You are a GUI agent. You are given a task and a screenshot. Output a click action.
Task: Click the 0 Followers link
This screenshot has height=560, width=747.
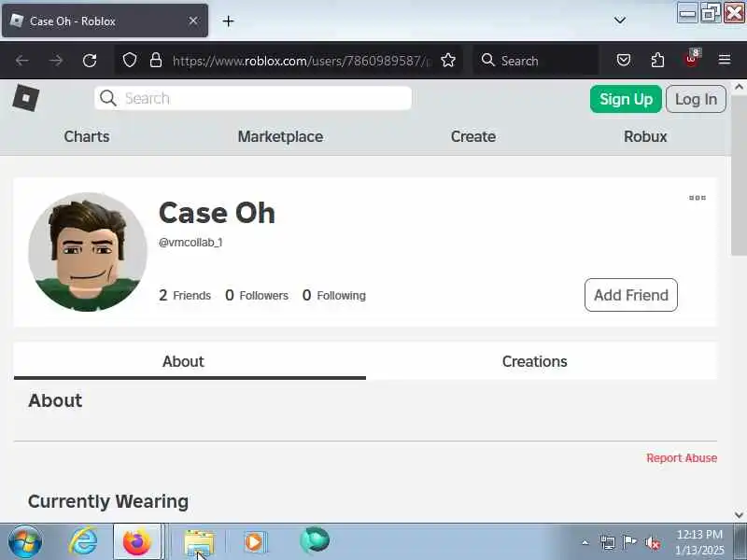(x=256, y=295)
